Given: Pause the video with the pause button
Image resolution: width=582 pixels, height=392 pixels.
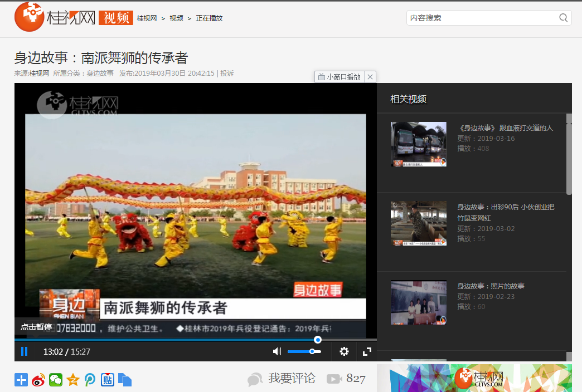Looking at the screenshot, I should pos(24,351).
